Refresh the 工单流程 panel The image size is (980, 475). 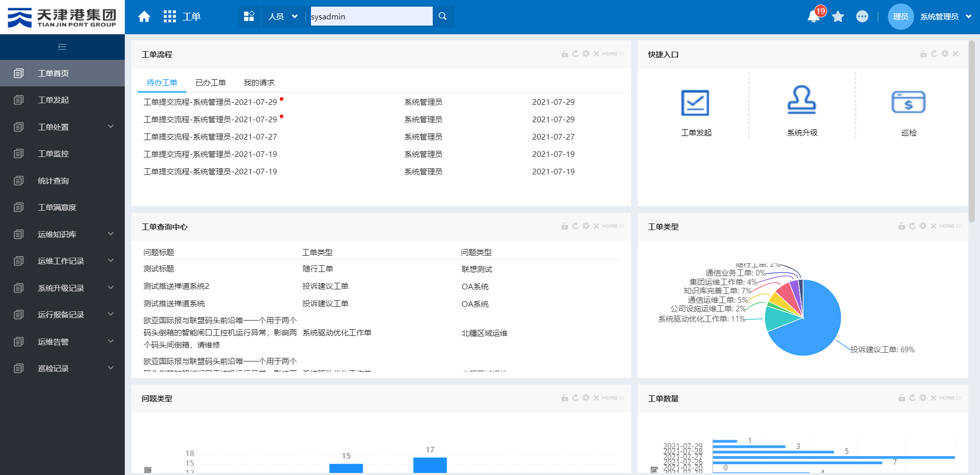(x=575, y=54)
